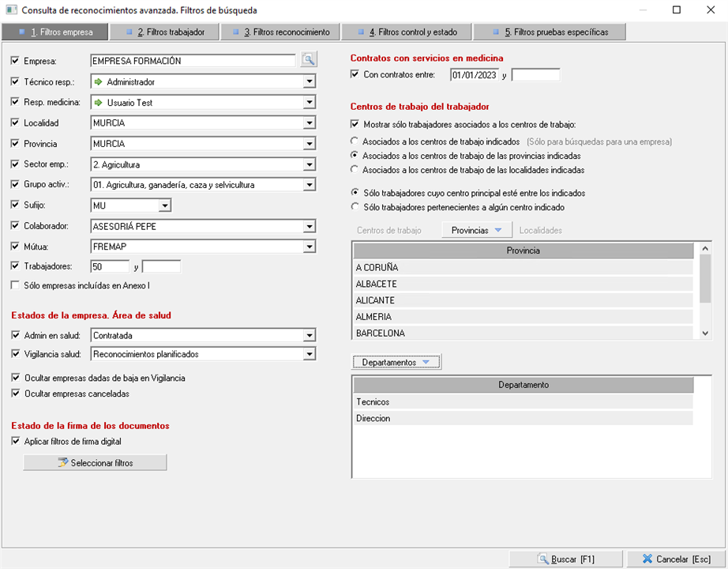Open the Provincia dropdown list
The height and width of the screenshot is (569, 728).
pyautogui.click(x=309, y=144)
